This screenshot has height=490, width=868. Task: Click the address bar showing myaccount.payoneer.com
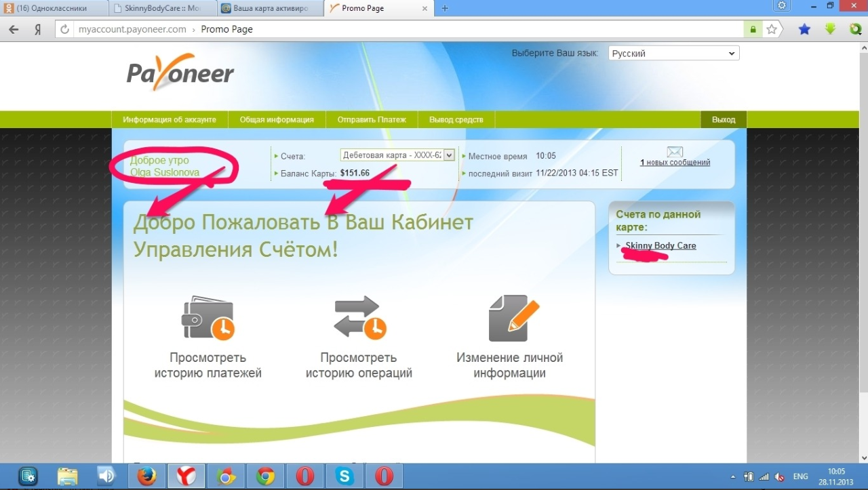pos(407,30)
